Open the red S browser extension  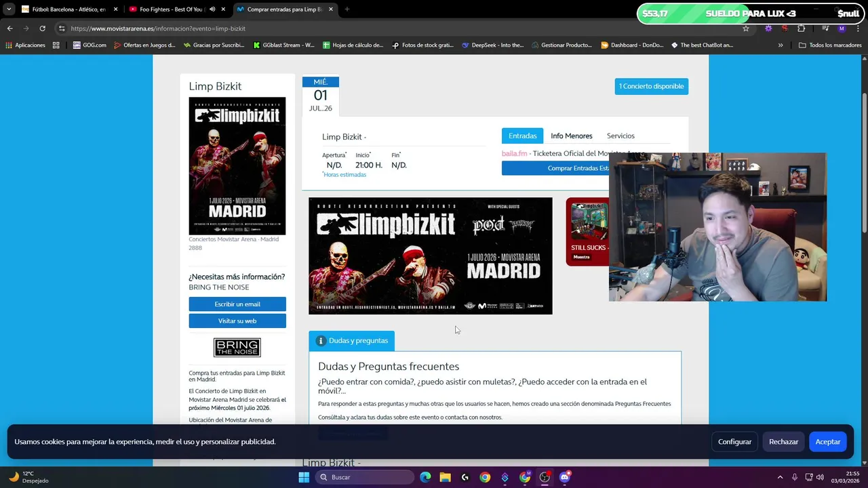click(x=785, y=28)
